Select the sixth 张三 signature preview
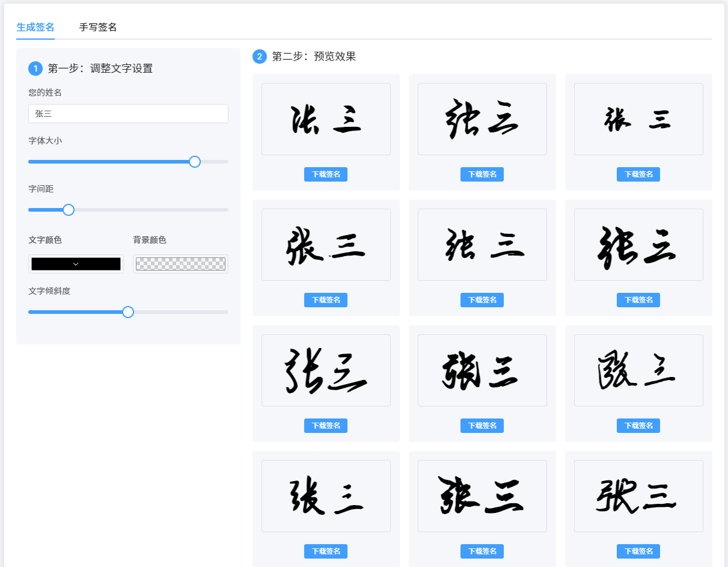728x567 pixels. point(638,244)
